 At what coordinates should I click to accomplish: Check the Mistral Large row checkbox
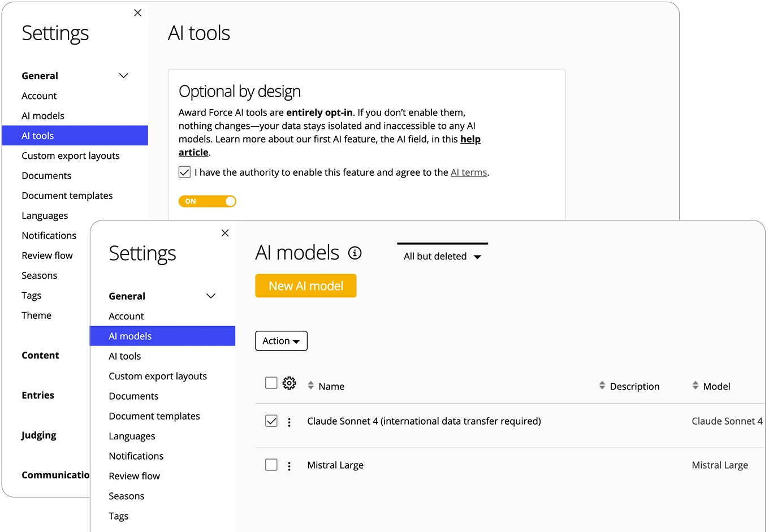[x=271, y=465]
